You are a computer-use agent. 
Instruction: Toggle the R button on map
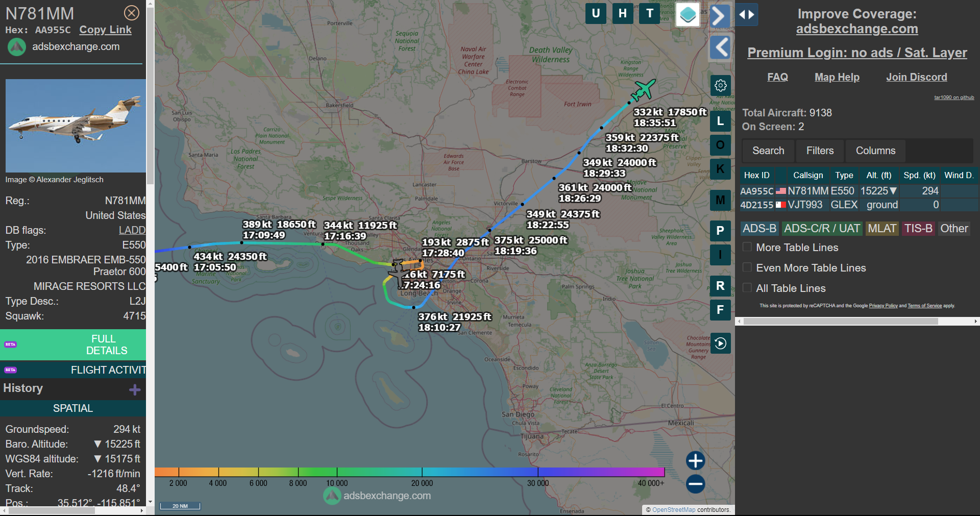click(720, 286)
